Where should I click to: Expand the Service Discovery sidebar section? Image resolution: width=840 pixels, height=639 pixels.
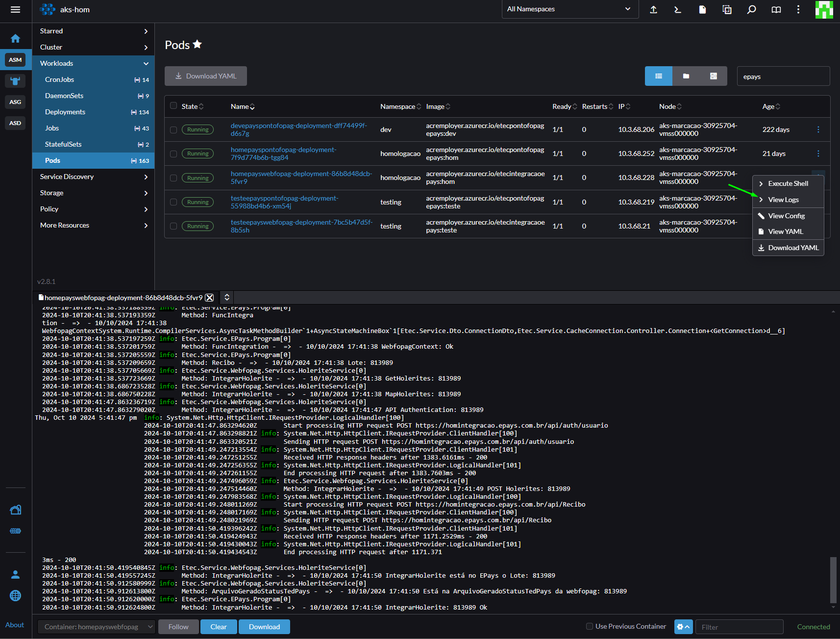click(x=94, y=177)
